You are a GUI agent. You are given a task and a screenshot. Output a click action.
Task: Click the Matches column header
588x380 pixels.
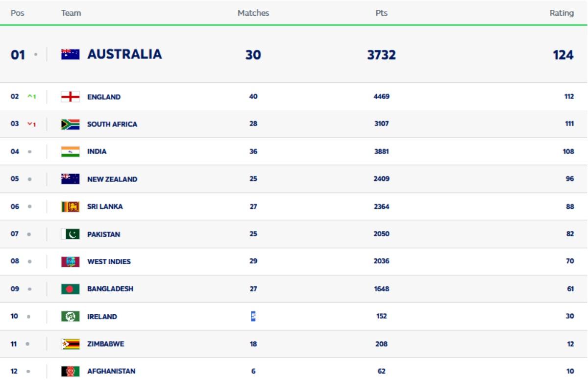253,13
